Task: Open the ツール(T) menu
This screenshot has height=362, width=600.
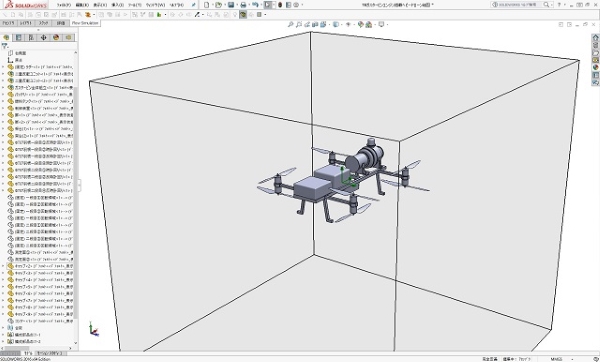Action: tap(135, 5)
